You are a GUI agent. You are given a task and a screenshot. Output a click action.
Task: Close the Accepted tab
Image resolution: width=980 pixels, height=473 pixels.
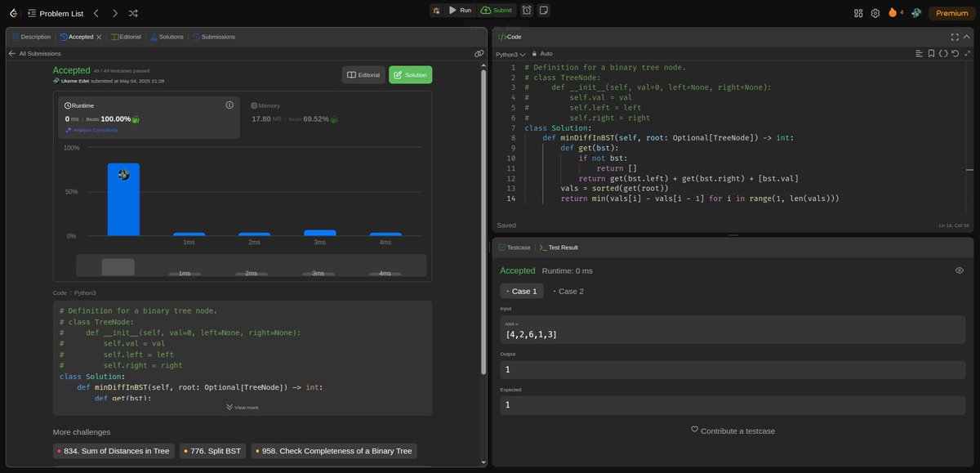point(99,37)
